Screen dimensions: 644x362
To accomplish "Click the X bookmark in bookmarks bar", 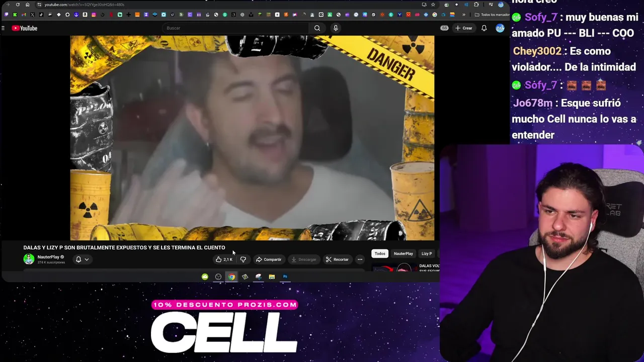I will pyautogui.click(x=32, y=15).
